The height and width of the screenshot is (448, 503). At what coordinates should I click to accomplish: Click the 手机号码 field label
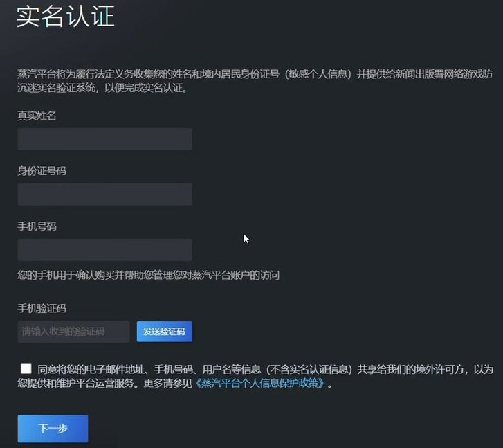tap(37, 226)
